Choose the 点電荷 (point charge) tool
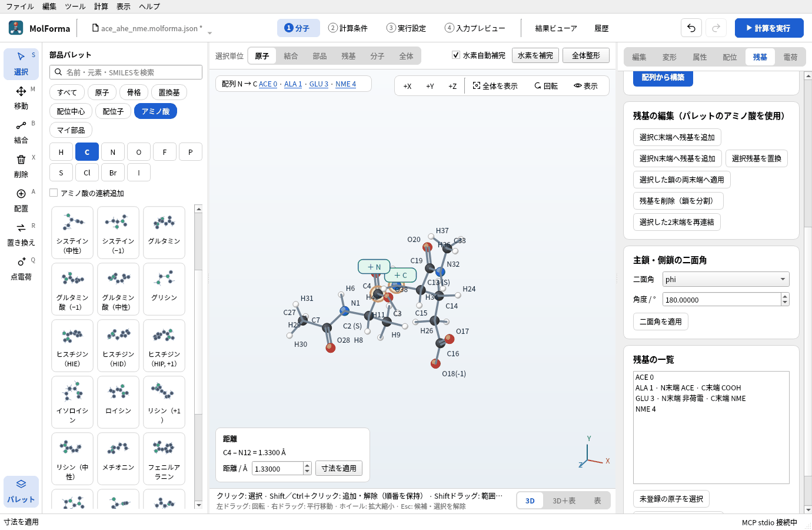Image resolution: width=812 pixels, height=530 pixels. pyautogui.click(x=21, y=269)
